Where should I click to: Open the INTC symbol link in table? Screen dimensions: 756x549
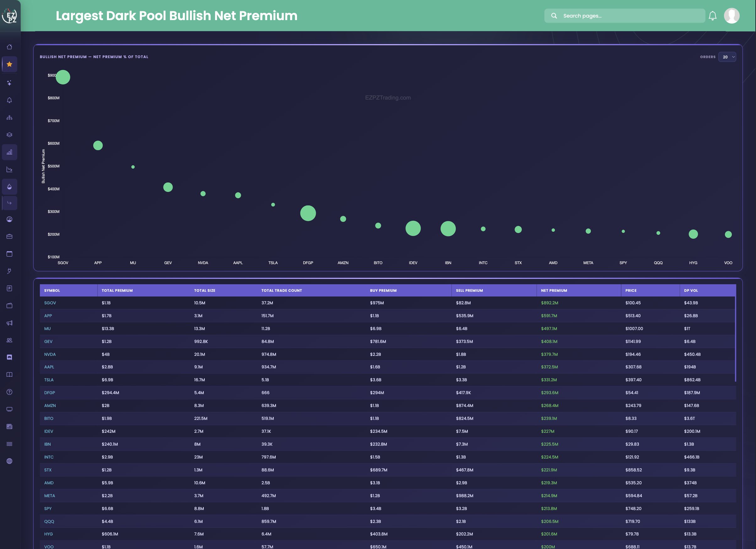[x=49, y=457]
